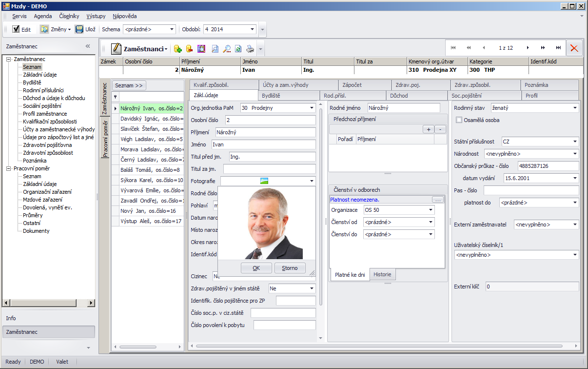Click the Storno button under the photo
This screenshot has height=369, width=588.
(x=290, y=268)
